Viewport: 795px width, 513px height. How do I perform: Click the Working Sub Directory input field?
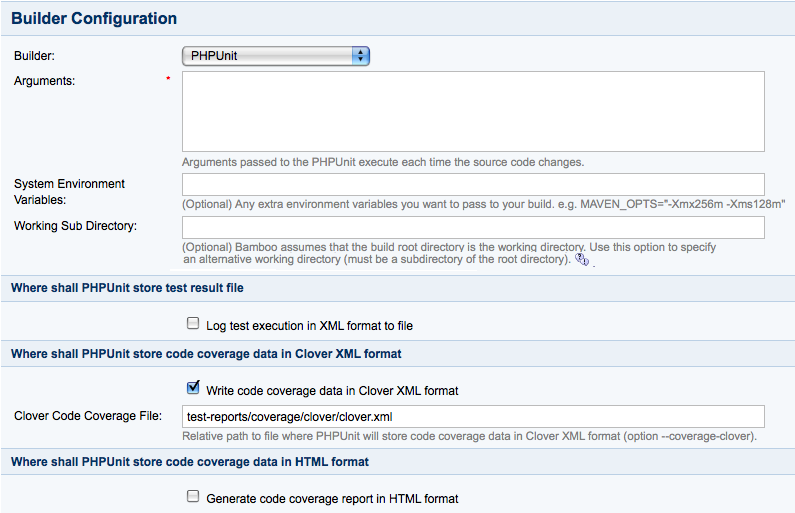(x=473, y=228)
